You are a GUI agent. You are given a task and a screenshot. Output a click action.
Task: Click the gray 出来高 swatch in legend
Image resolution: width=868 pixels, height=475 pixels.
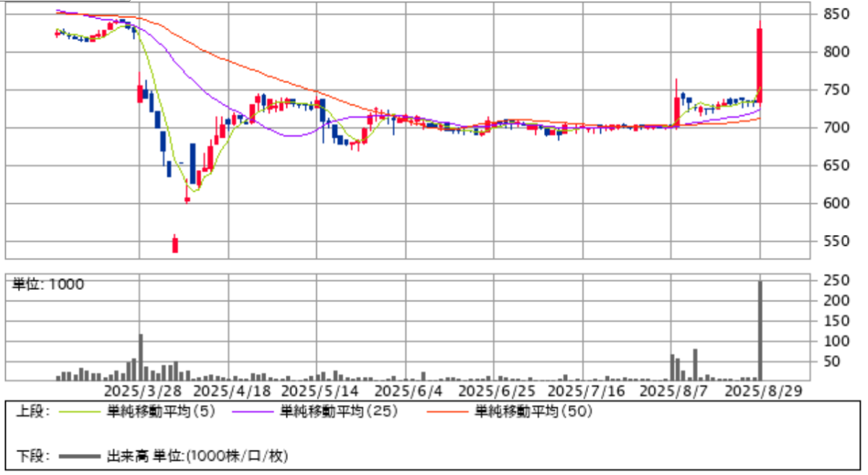click(79, 456)
